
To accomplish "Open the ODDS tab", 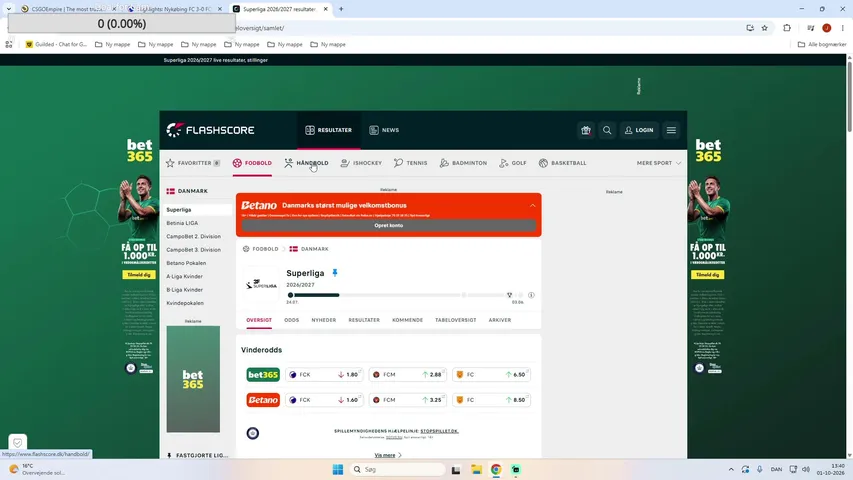I will pos(292,320).
